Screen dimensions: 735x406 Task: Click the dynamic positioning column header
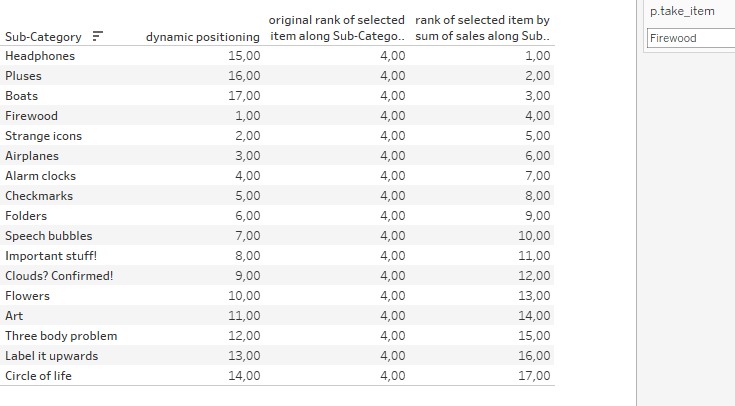[x=203, y=37]
